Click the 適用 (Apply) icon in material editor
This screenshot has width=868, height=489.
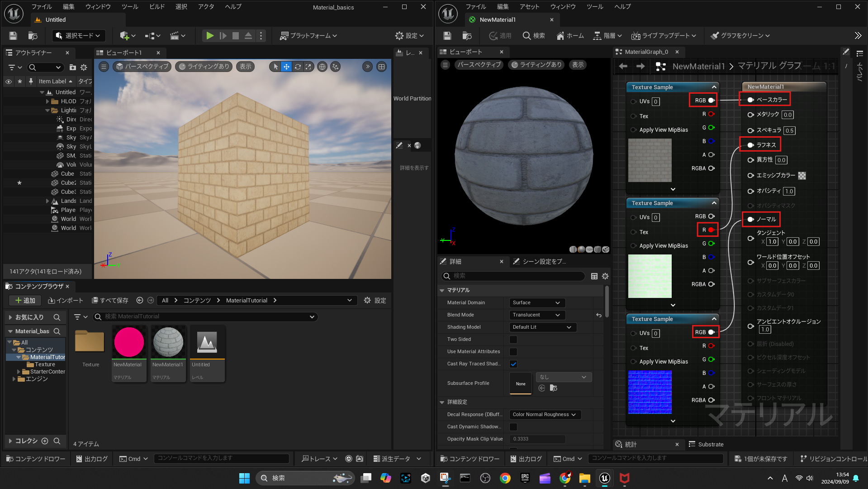(500, 36)
